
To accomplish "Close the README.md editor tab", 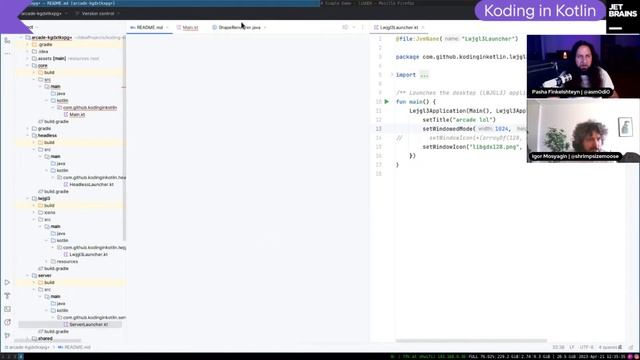I will 167,28.
